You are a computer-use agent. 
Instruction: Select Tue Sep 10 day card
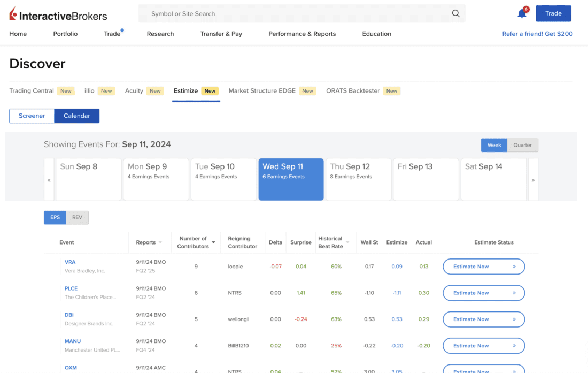223,179
